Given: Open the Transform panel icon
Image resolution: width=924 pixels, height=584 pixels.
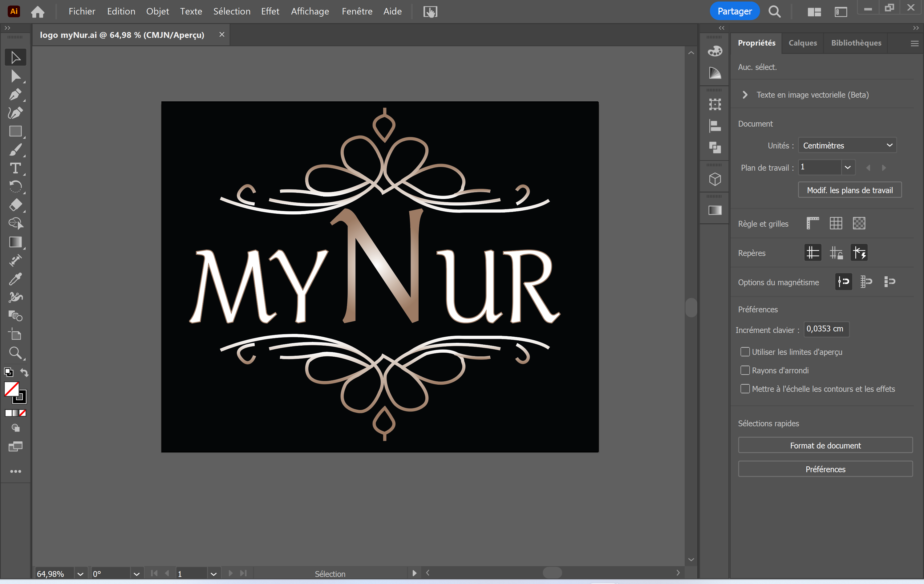Looking at the screenshot, I should (x=715, y=104).
